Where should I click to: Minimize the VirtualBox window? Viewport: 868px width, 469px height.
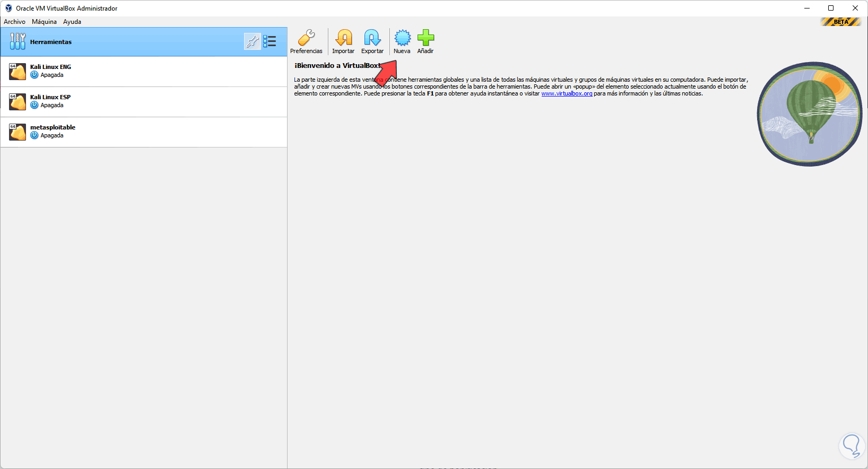point(807,8)
